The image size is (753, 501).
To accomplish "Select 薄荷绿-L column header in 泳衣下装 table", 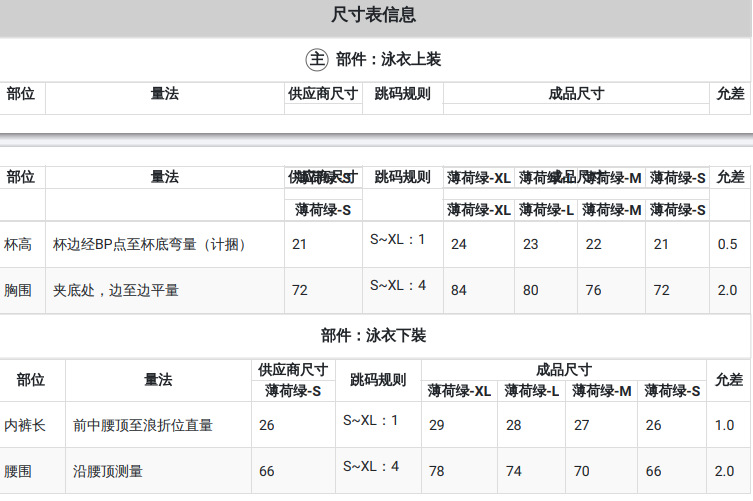I will pyautogui.click(x=532, y=391).
